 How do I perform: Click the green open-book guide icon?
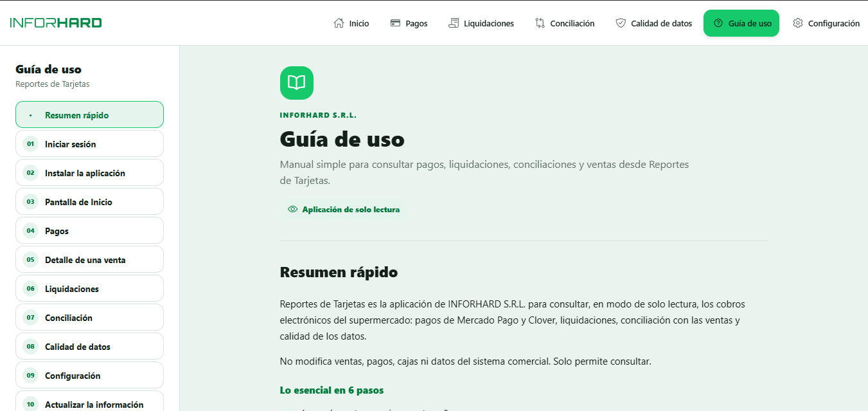click(297, 83)
